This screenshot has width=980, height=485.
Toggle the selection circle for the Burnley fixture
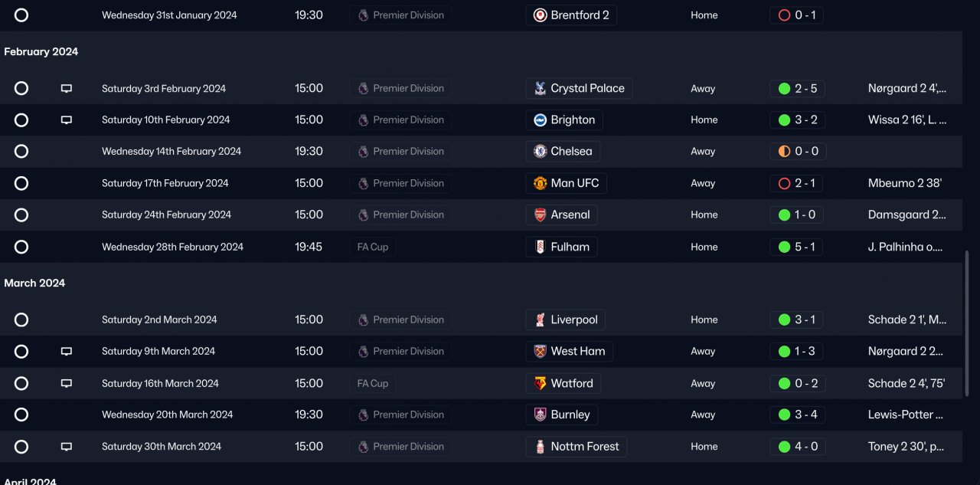click(21, 415)
